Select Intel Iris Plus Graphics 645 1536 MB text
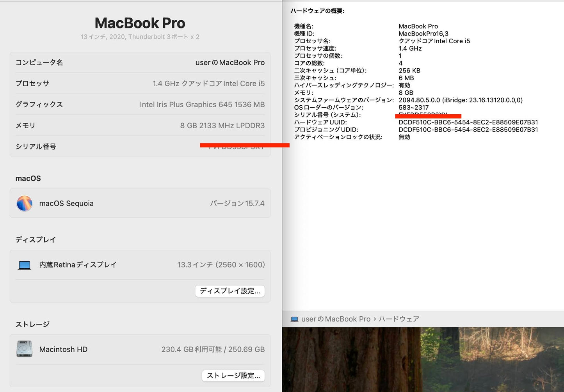564x392 pixels. [202, 105]
